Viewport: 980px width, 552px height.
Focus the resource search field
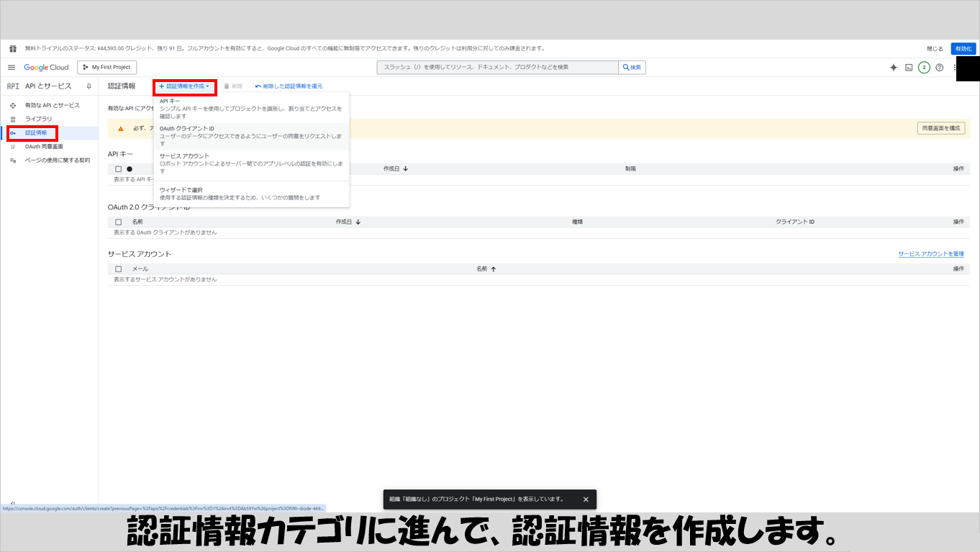coord(497,67)
